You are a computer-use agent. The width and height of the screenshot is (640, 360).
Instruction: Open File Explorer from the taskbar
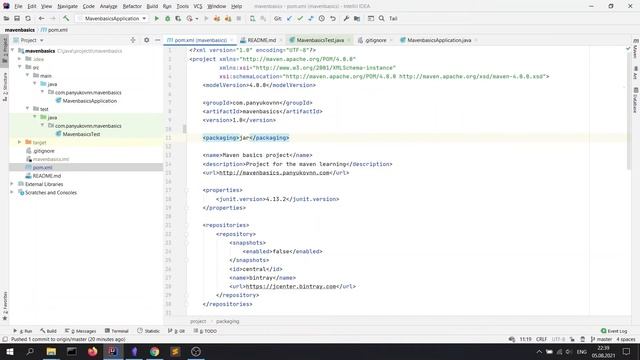[x=51, y=351]
